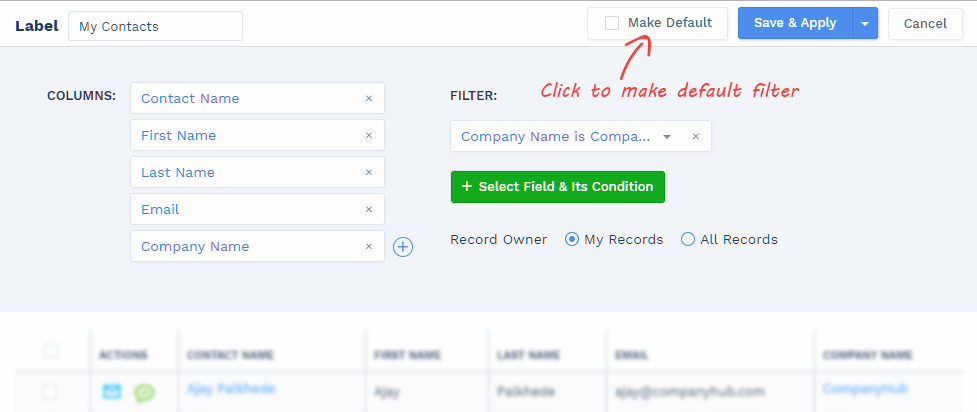Click the Company Name is filter text
Viewport: 977px width, 412px height.
point(556,137)
